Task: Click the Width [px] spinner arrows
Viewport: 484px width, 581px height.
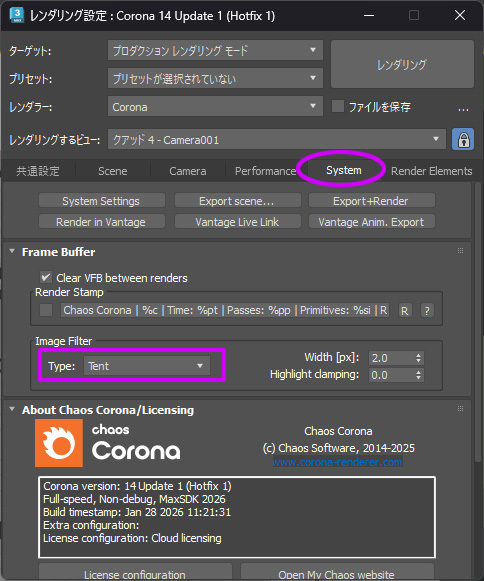Action: coord(418,358)
